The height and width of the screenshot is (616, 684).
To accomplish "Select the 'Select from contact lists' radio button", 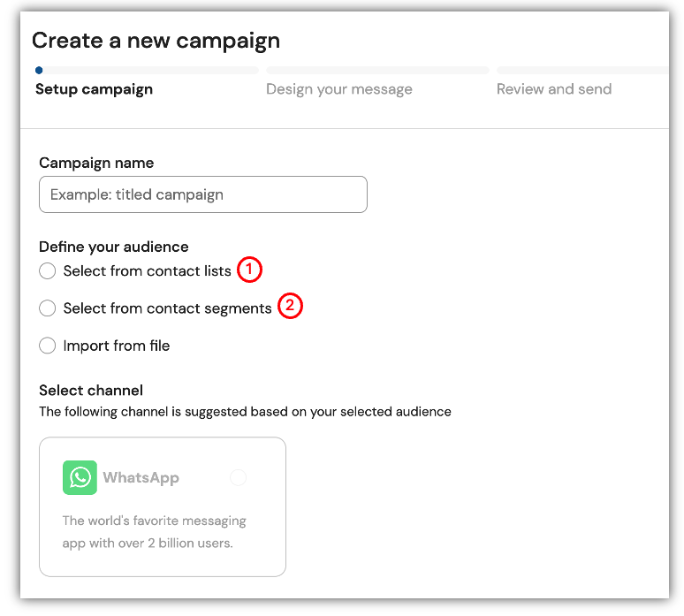I will tap(47, 270).
